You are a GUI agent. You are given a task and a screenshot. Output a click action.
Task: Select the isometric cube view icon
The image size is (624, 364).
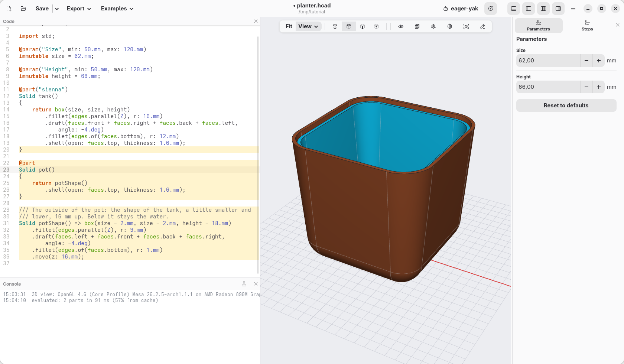pyautogui.click(x=335, y=26)
